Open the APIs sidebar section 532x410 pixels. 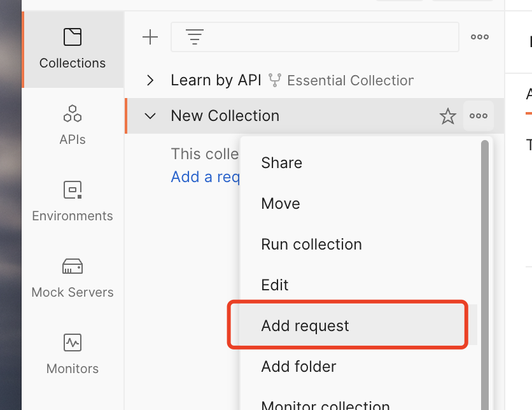[73, 124]
